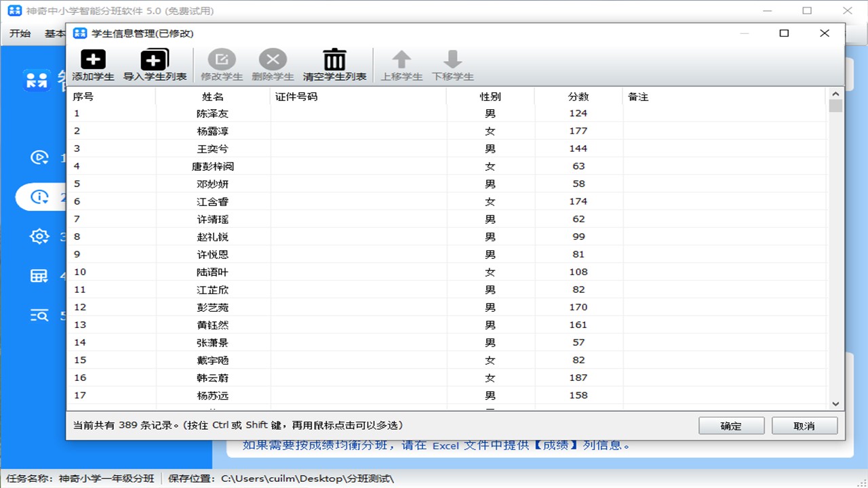Image resolution: width=868 pixels, height=488 pixels.
Task: 点击滚动条向下箭头
Action: tap(835, 403)
